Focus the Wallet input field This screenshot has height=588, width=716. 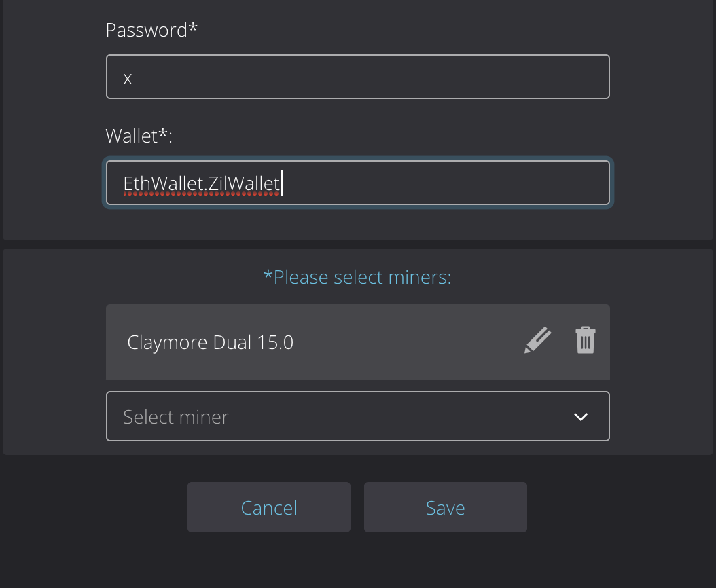coord(358,183)
